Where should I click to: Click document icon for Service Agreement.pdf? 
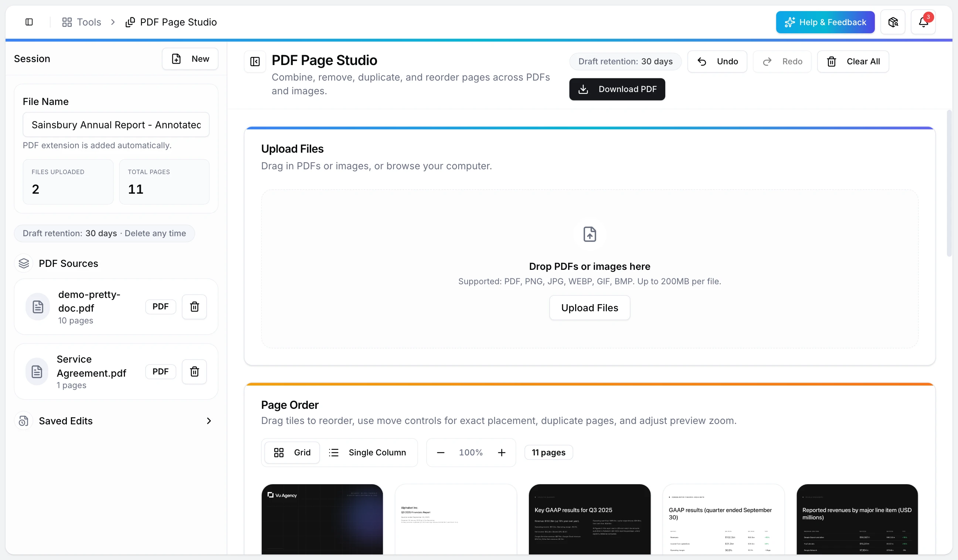tap(37, 372)
